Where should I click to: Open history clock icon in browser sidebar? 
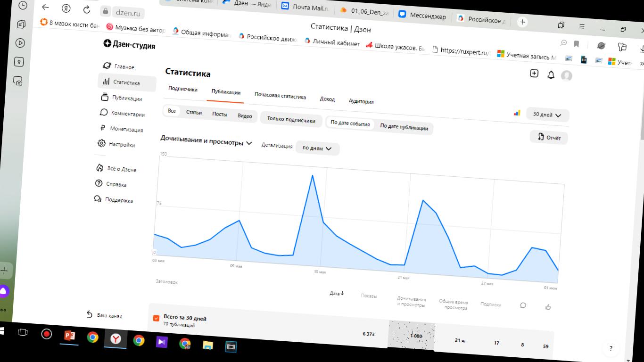pyautogui.click(x=22, y=6)
